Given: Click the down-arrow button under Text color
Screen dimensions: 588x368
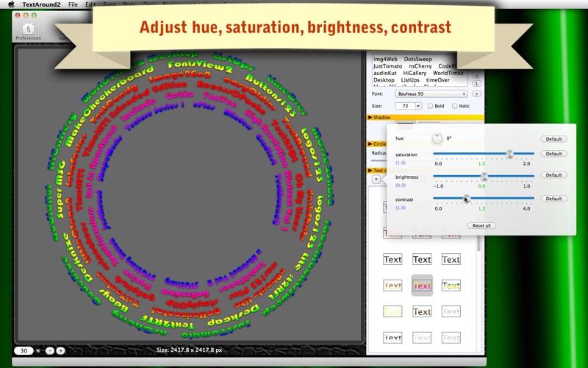Looking at the screenshot, I should click(x=376, y=180).
